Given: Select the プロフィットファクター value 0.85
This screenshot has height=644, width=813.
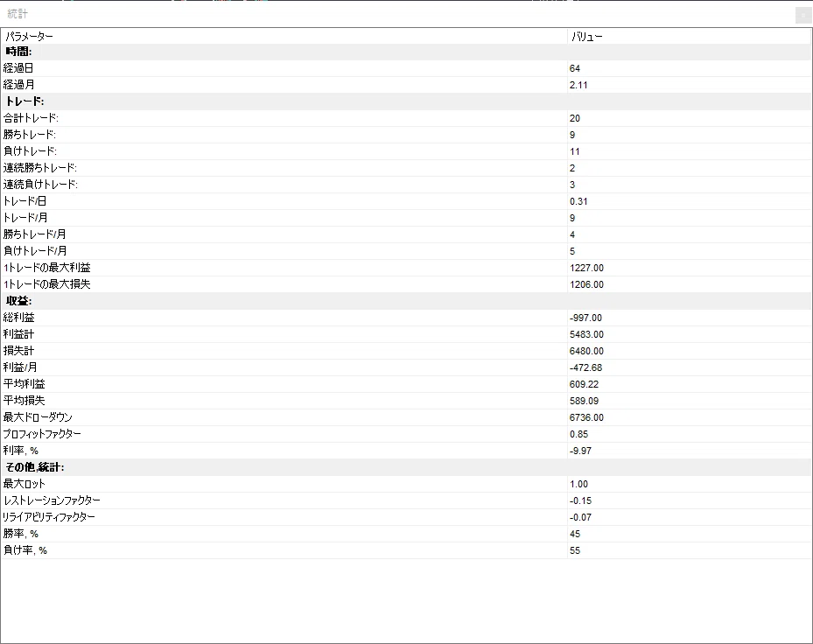Looking at the screenshot, I should click(578, 434).
